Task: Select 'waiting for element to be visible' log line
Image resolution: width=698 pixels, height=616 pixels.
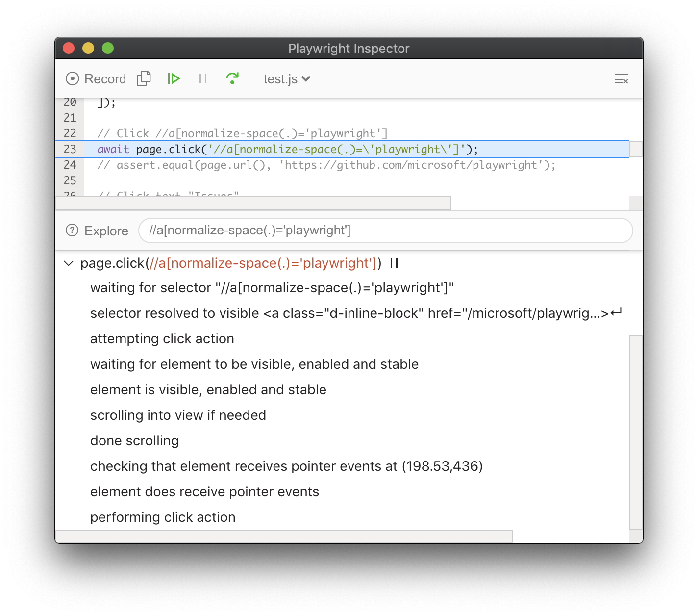Action: pos(254,364)
